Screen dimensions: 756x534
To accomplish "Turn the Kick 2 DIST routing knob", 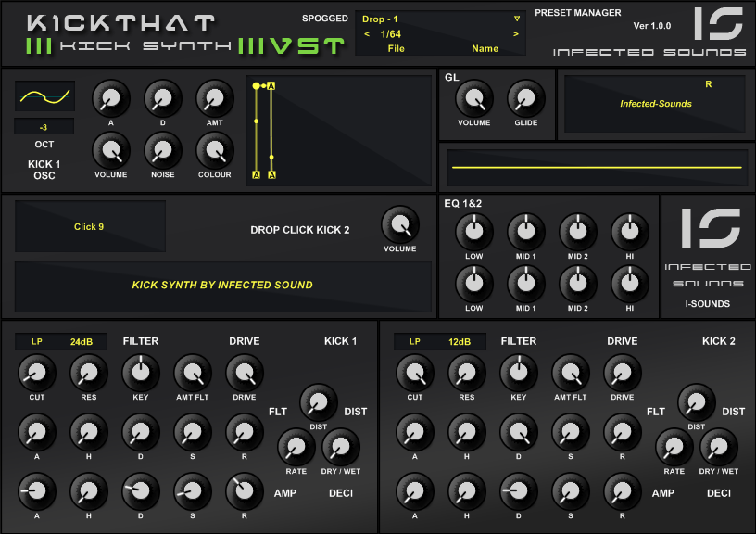I will (696, 402).
